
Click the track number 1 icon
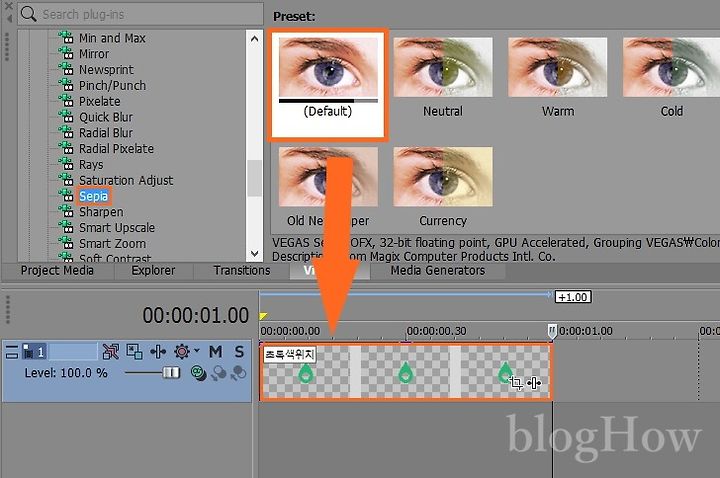[x=33, y=352]
